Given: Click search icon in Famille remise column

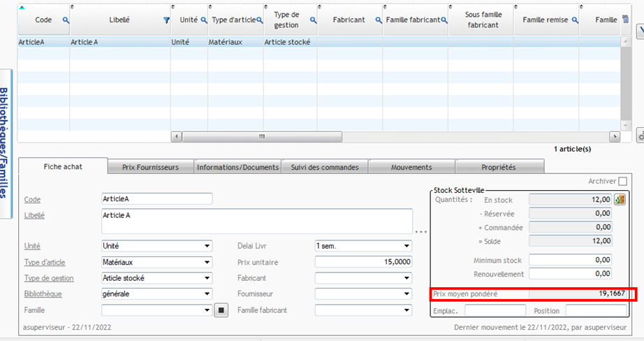Looking at the screenshot, I should [576, 21].
